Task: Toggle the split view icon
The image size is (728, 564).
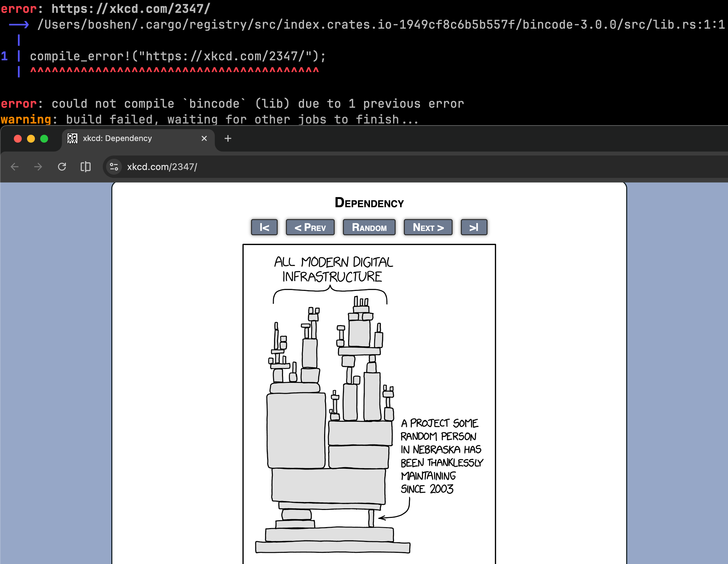Action: coord(86,167)
